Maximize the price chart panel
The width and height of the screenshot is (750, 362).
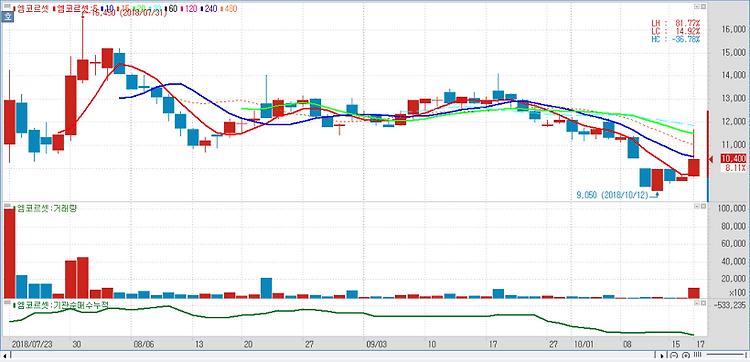pos(703,6)
